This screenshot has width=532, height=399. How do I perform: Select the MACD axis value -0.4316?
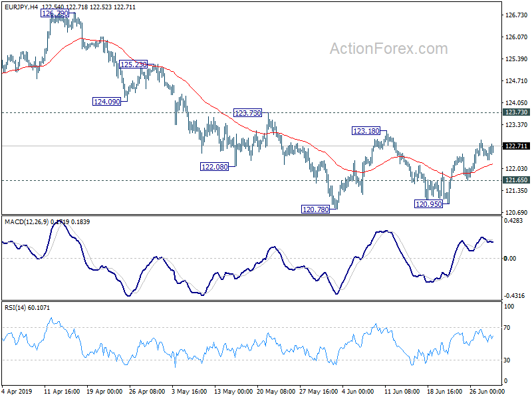click(x=515, y=296)
